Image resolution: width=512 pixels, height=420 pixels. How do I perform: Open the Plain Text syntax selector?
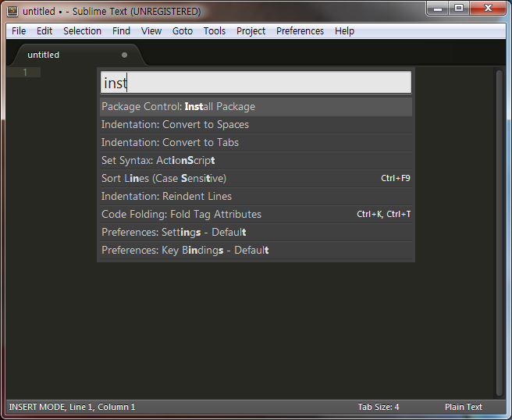coord(464,407)
